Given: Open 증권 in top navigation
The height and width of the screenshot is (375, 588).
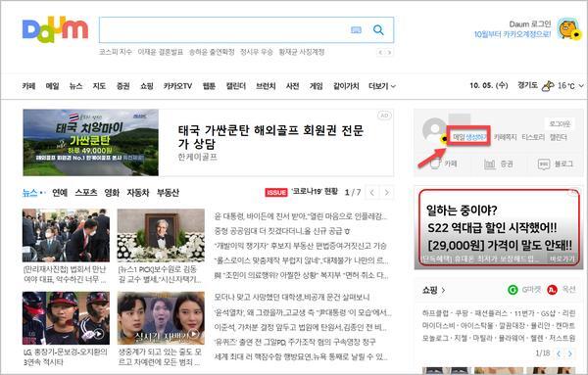Looking at the screenshot, I should (123, 86).
